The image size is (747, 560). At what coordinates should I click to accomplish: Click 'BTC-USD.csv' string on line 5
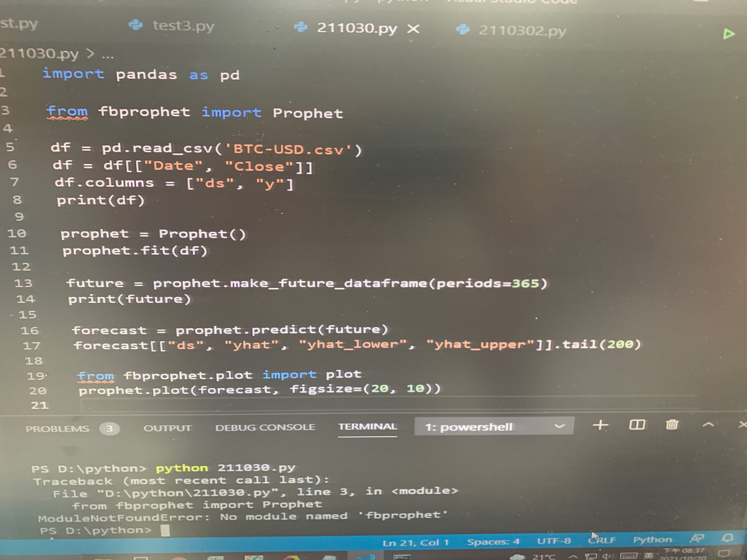289,150
